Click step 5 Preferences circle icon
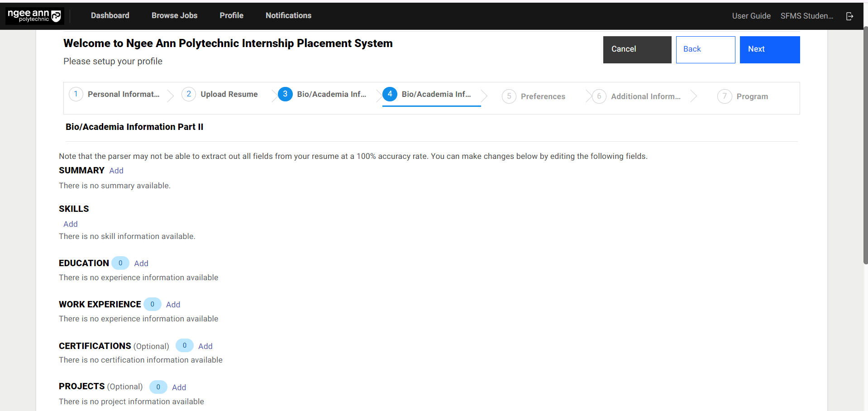The height and width of the screenshot is (411, 868). click(509, 96)
